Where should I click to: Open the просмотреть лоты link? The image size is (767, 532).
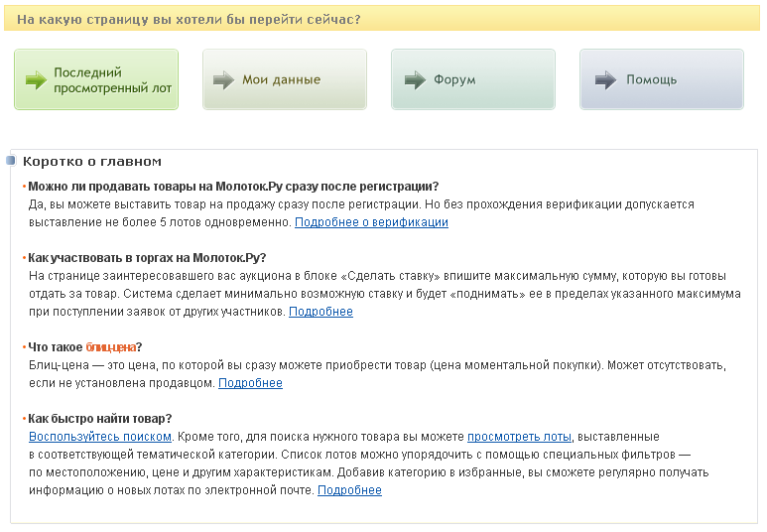pyautogui.click(x=520, y=437)
